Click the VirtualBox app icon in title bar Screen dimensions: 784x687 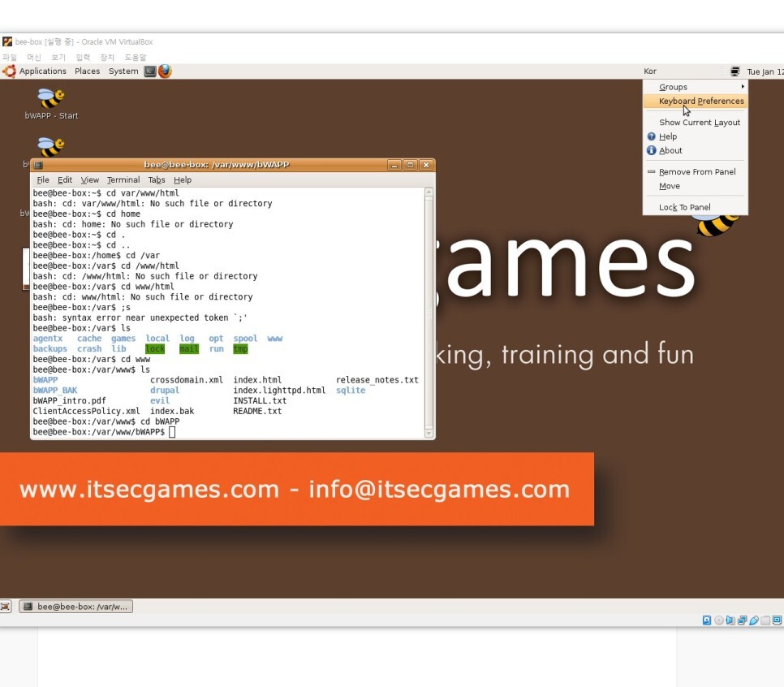coord(7,41)
